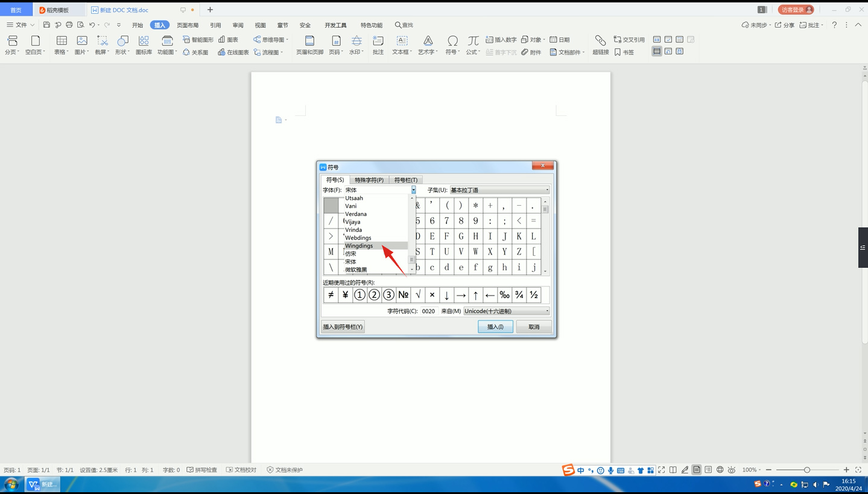Viewport: 868px width, 494px height.
Task: Open the 审阅 ribbon tab
Action: click(238, 25)
